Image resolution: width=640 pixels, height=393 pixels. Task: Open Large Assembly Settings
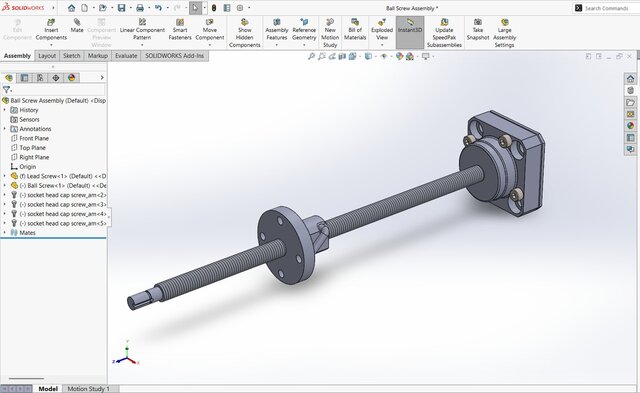[504, 33]
